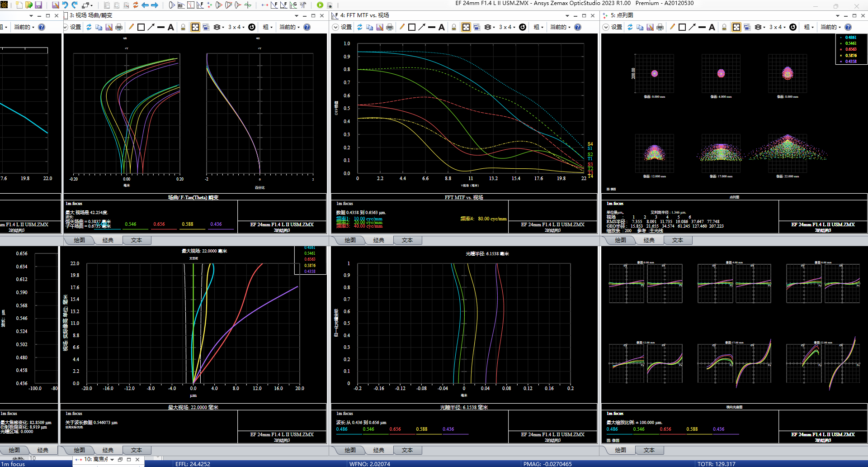This screenshot has width=868, height=467.
Task: Select 经典 tab under spot diagram window
Action: (649, 240)
